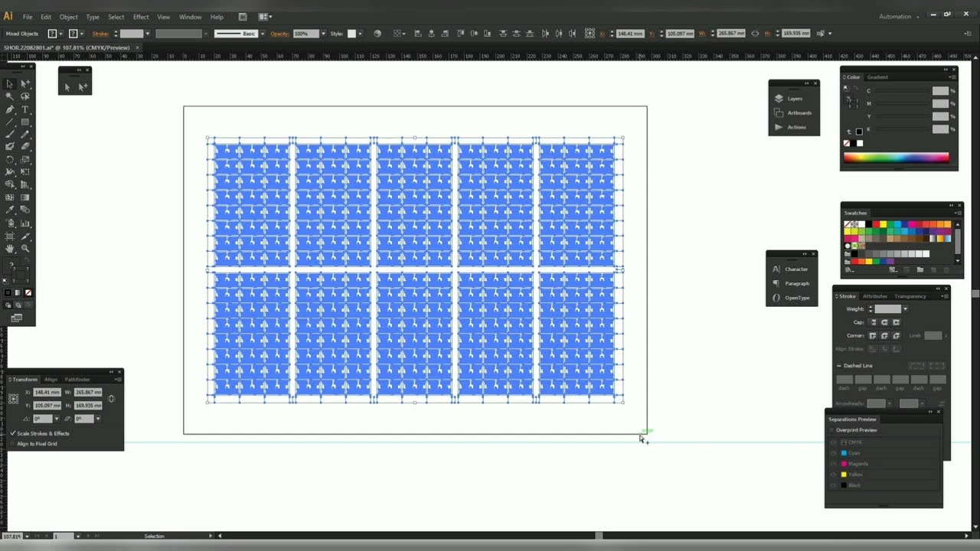Open the Effect menu
The height and width of the screenshot is (551, 980).
[141, 17]
